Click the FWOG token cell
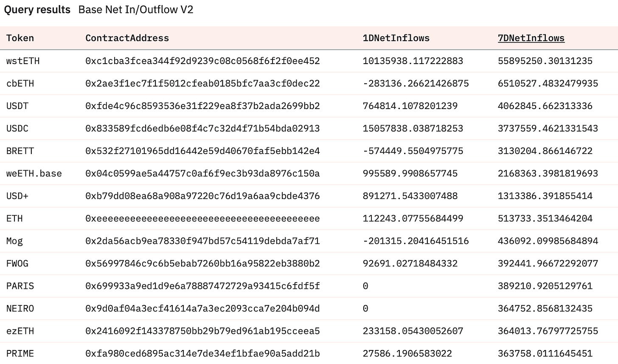The height and width of the screenshot is (364, 618). [17, 263]
